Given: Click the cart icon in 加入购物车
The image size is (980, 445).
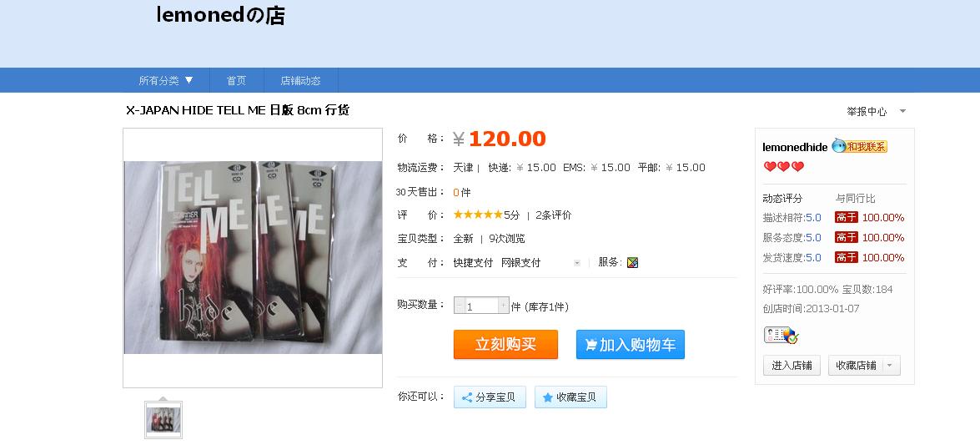Looking at the screenshot, I should coord(591,345).
